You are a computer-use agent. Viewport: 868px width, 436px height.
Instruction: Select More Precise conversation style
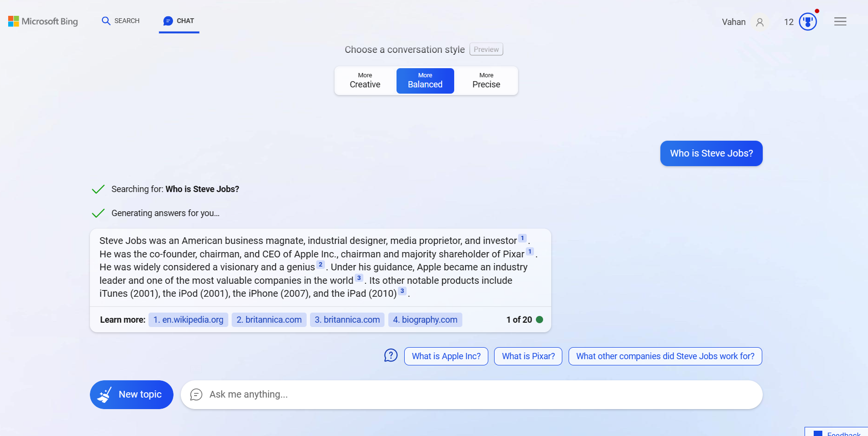(x=486, y=81)
